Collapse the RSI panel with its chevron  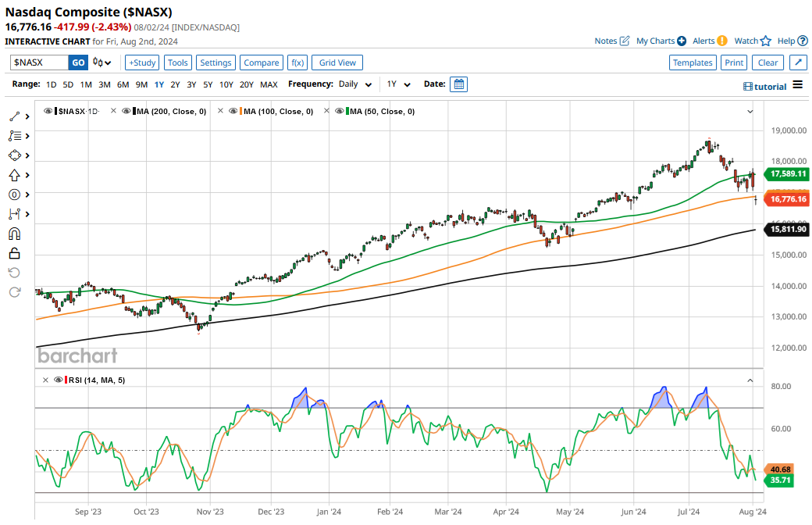[x=750, y=380]
